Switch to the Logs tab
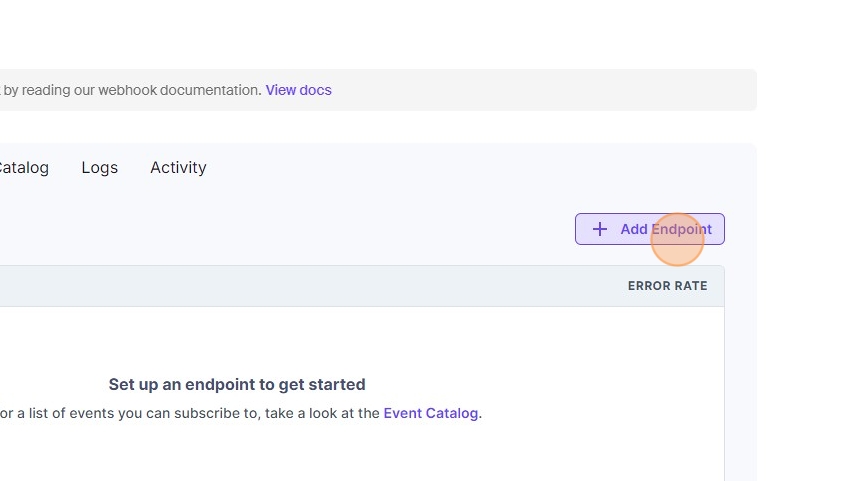Image resolution: width=860 pixels, height=481 pixels. tap(99, 168)
